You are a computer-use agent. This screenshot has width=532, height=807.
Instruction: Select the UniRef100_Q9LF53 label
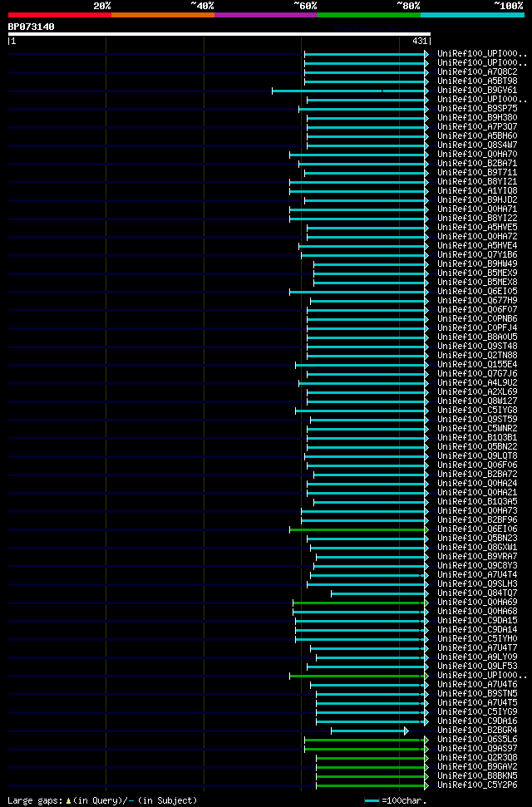(477, 667)
